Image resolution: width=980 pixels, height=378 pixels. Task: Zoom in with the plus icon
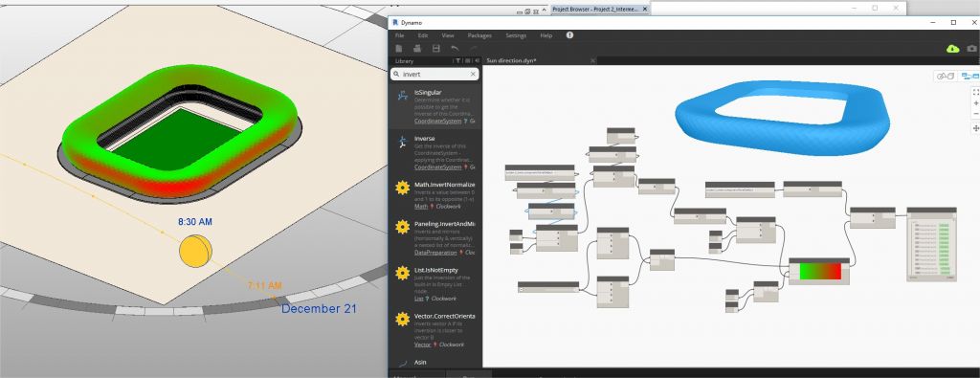click(975, 102)
